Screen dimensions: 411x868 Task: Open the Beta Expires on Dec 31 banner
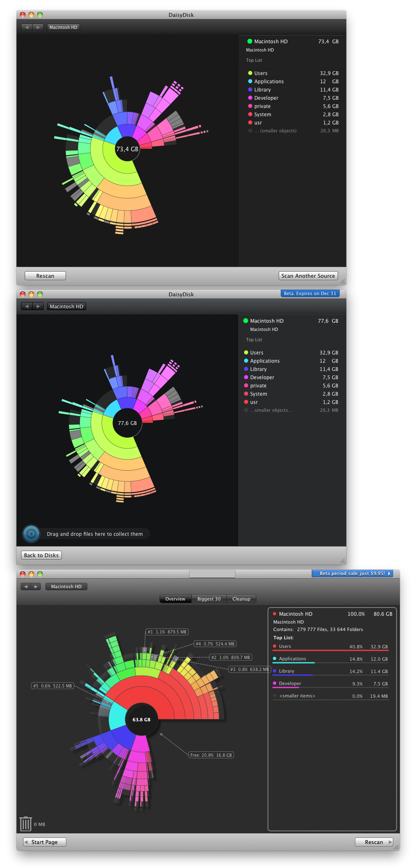[x=310, y=293]
